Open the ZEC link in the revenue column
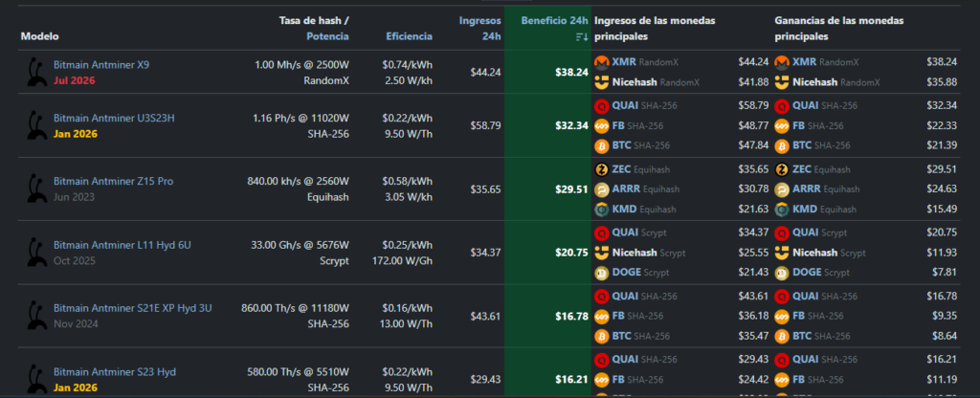Screen dimensions: 980x398 coord(622,169)
